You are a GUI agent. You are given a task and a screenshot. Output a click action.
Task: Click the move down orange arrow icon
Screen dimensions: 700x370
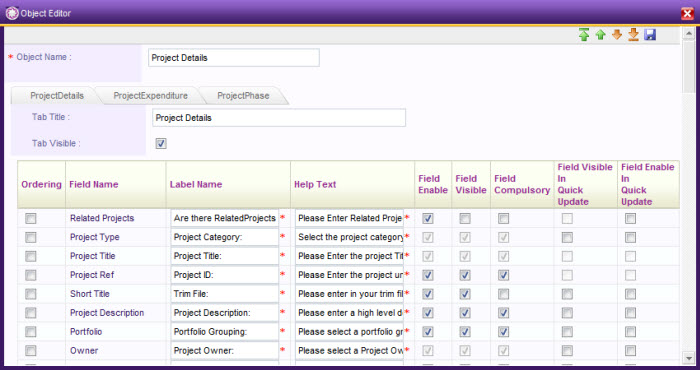tap(617, 34)
